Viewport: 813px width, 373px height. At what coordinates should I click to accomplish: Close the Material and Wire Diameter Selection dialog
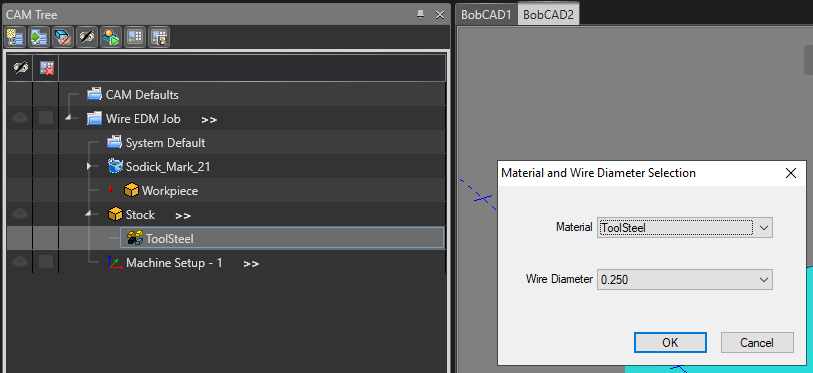(791, 173)
